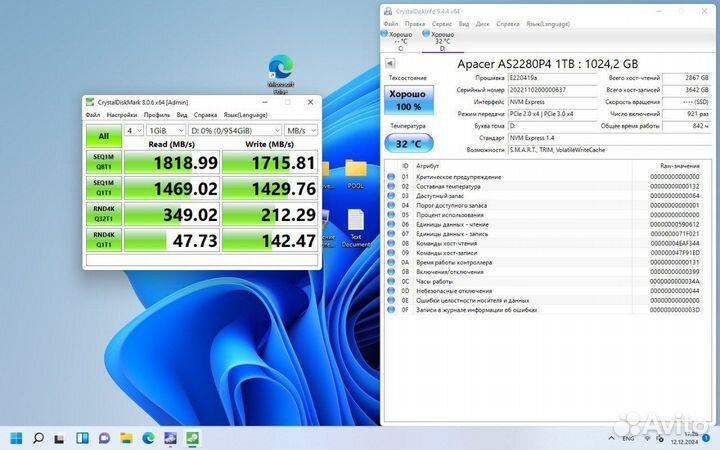Open File Explorer from taskbar

(126, 438)
